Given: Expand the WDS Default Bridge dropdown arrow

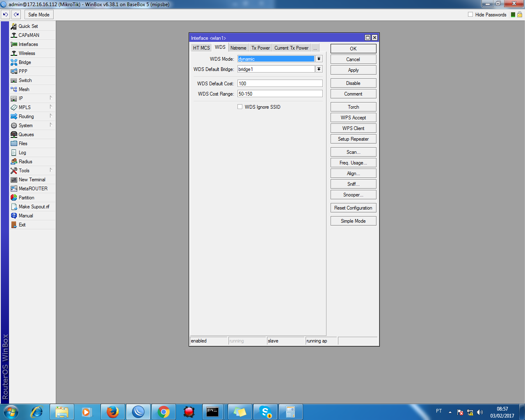Looking at the screenshot, I should click(x=319, y=69).
